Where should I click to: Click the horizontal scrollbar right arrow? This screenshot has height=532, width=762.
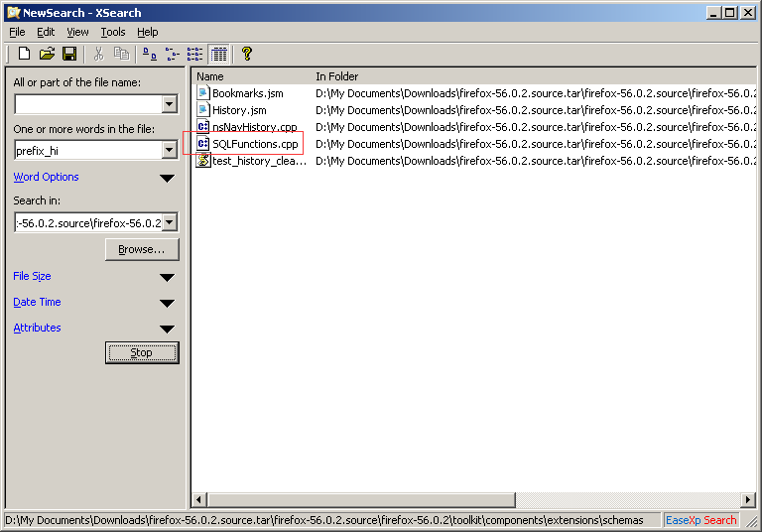(748, 499)
